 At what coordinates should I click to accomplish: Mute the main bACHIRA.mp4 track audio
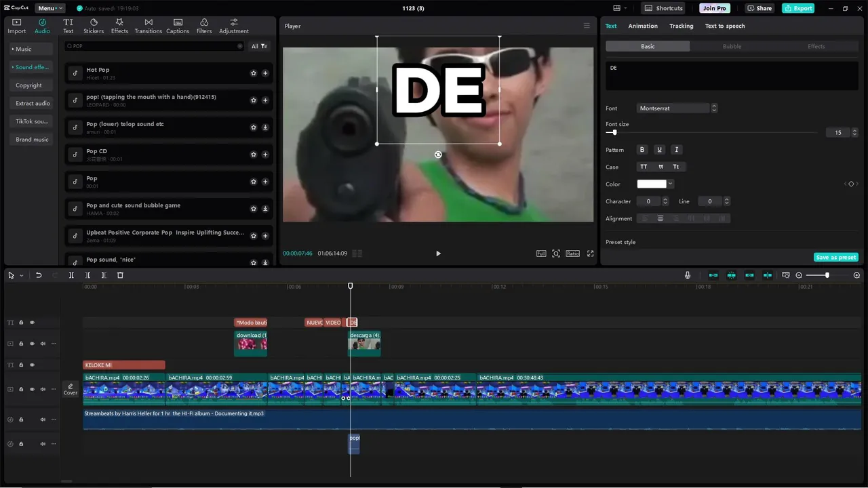pos(43,390)
